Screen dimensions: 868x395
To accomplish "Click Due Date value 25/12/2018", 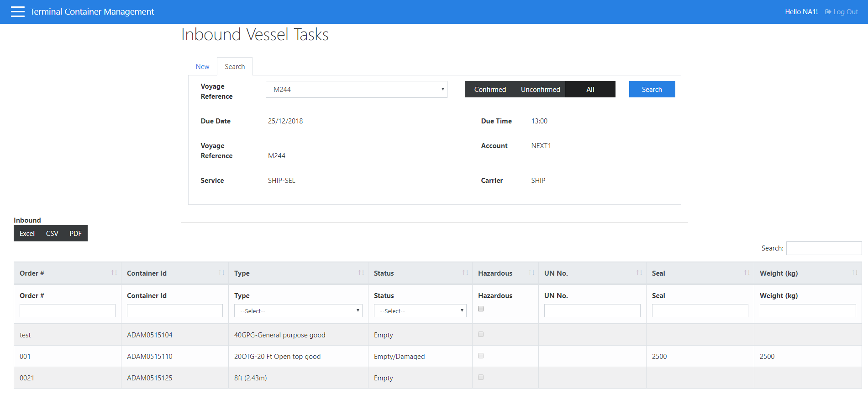I will point(285,121).
